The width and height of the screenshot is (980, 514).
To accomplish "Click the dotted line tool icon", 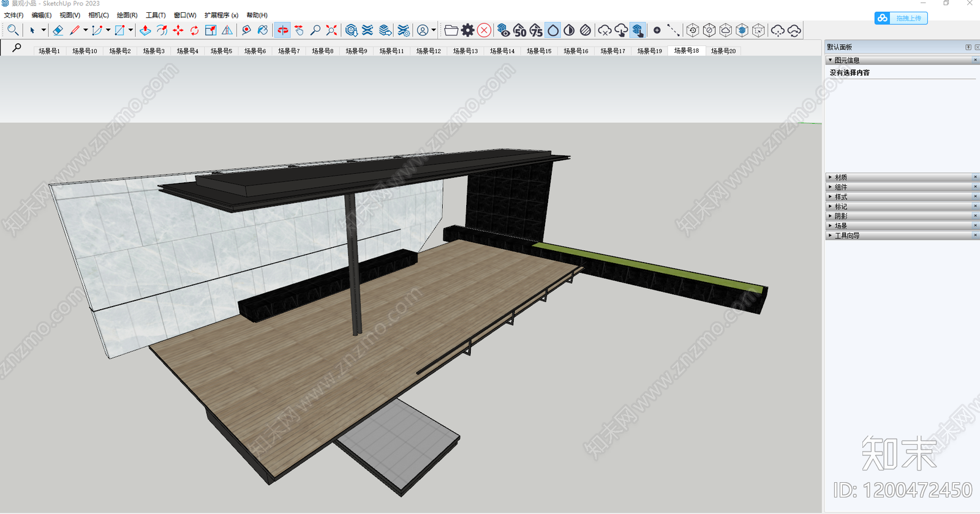I will (673, 30).
